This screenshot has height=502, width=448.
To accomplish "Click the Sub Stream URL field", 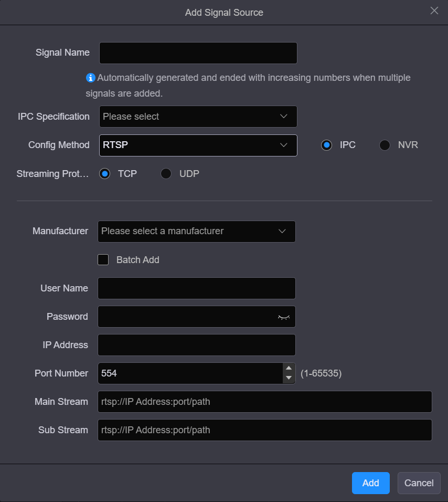I will pyautogui.click(x=264, y=430).
